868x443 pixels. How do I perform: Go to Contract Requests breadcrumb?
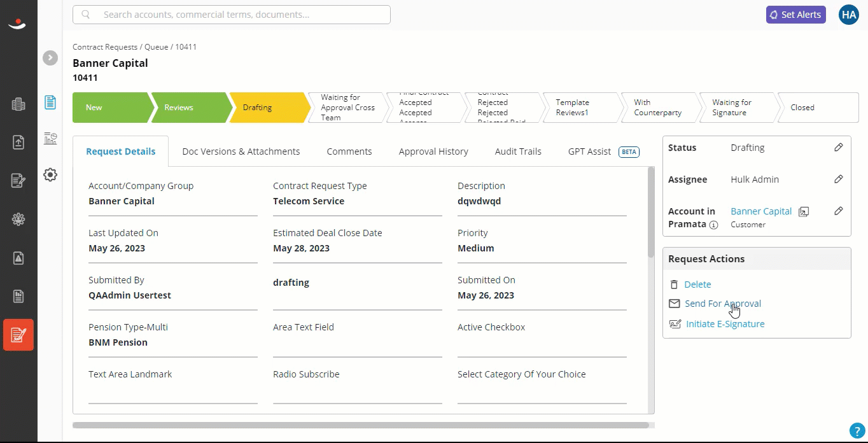(x=105, y=47)
